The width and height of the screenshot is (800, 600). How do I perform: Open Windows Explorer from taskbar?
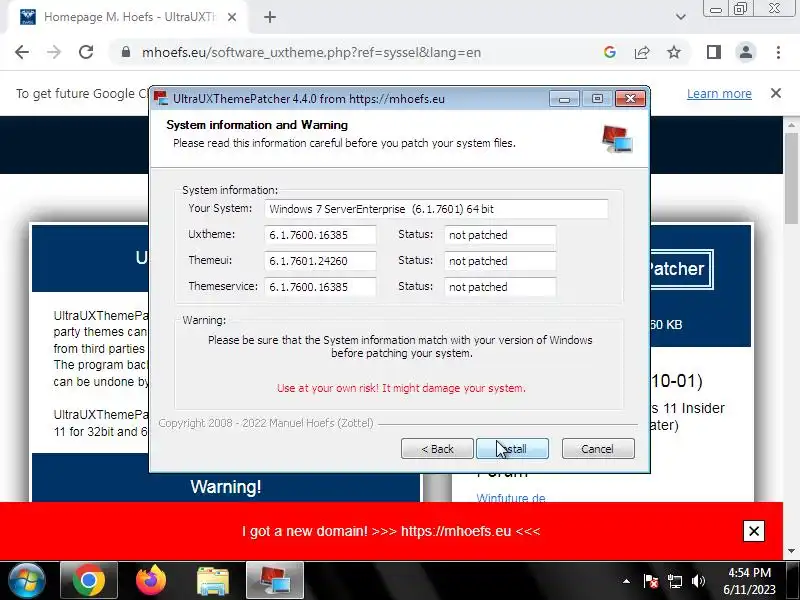[213, 581]
